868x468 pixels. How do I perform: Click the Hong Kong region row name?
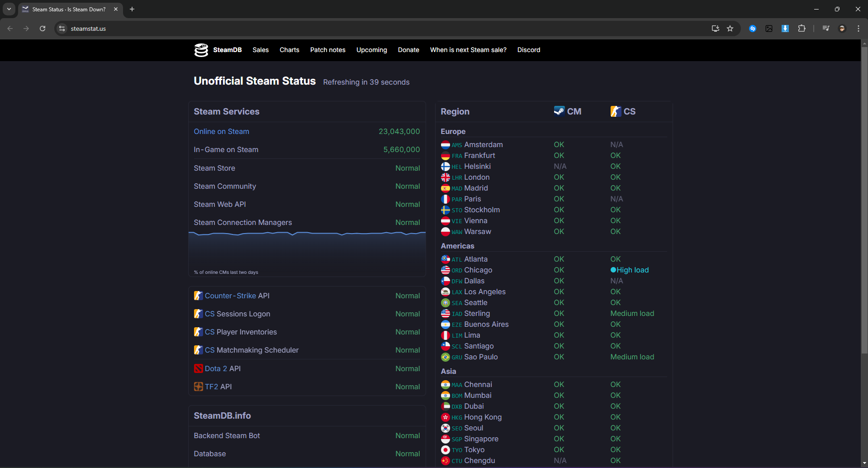point(483,417)
